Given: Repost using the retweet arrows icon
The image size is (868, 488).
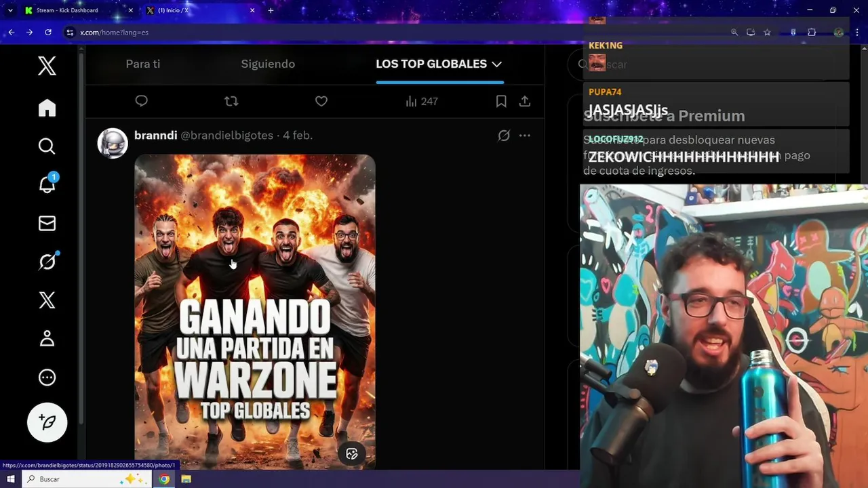Looking at the screenshot, I should tap(231, 101).
